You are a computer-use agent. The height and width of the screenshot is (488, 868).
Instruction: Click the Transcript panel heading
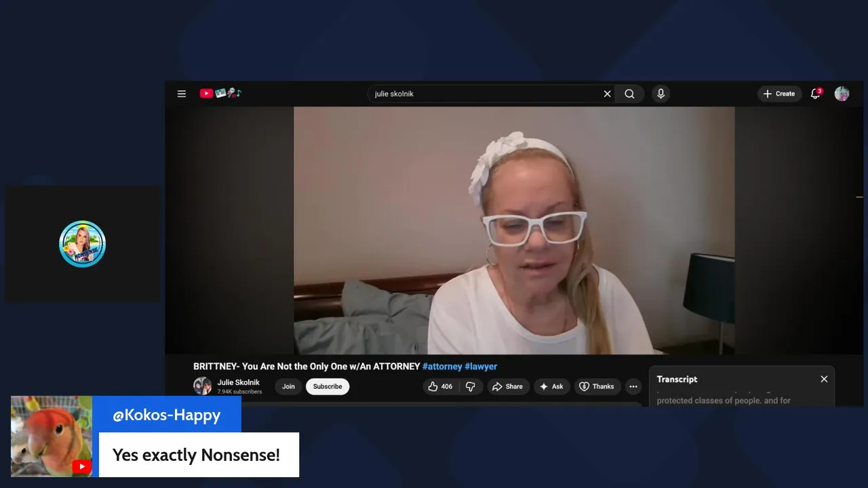click(x=677, y=380)
